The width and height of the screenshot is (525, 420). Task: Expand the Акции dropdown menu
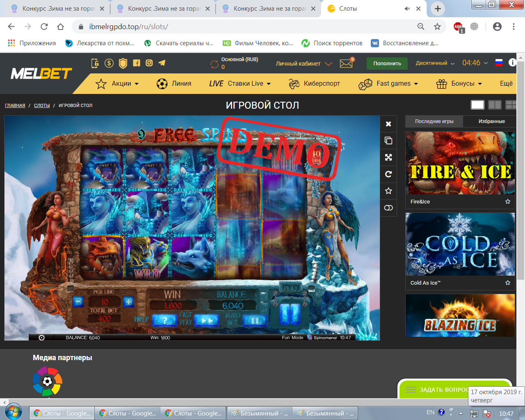pos(117,84)
